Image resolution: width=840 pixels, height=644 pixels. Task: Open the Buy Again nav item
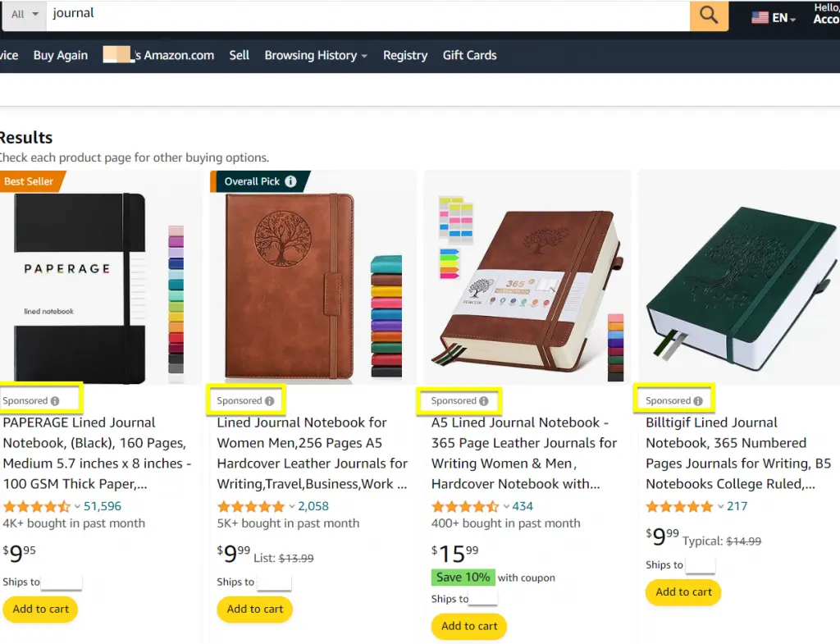tap(61, 55)
